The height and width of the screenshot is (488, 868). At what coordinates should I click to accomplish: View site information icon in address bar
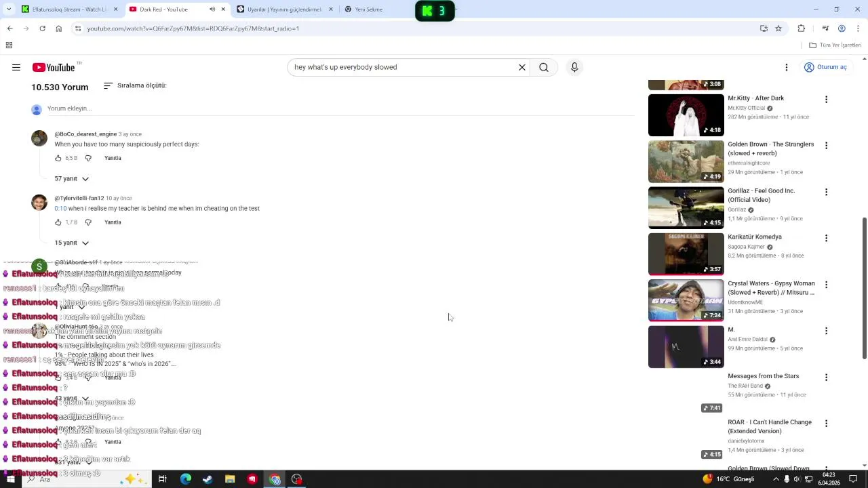pos(78,28)
